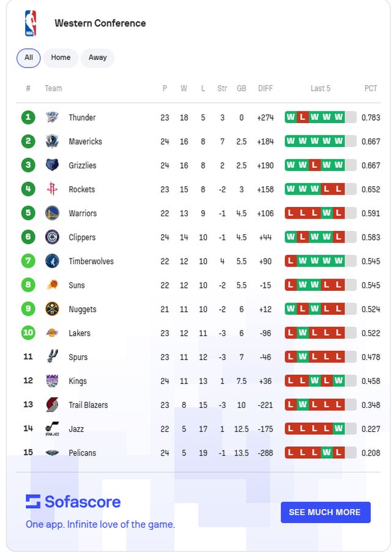Click the PCT column header
Viewport: 392px width, 553px height.
click(371, 88)
